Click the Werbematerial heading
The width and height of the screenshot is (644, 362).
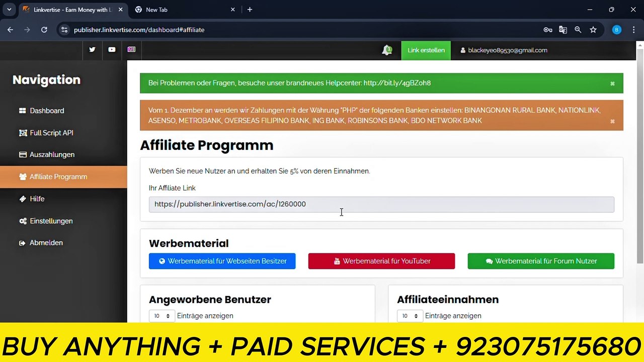click(189, 243)
